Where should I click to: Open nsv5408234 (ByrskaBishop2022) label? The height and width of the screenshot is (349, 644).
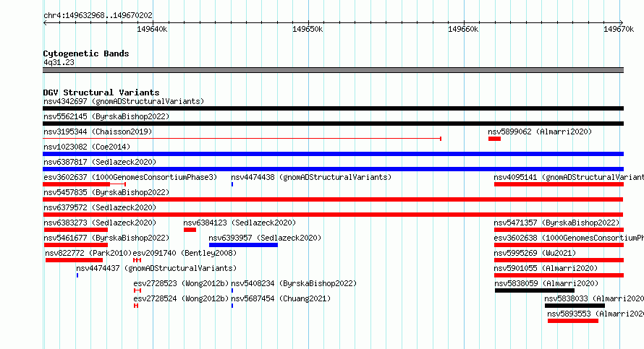[294, 283]
